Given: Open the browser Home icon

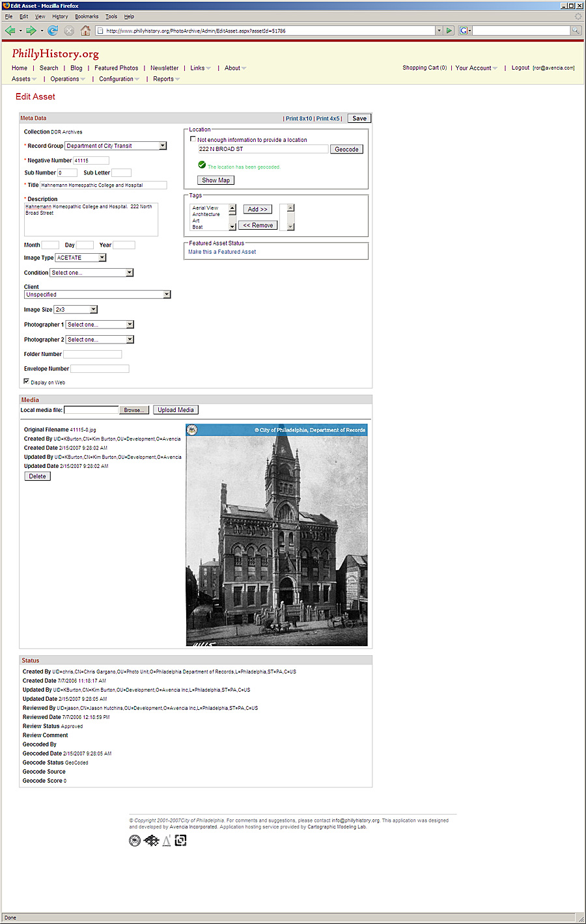Looking at the screenshot, I should (x=85, y=31).
